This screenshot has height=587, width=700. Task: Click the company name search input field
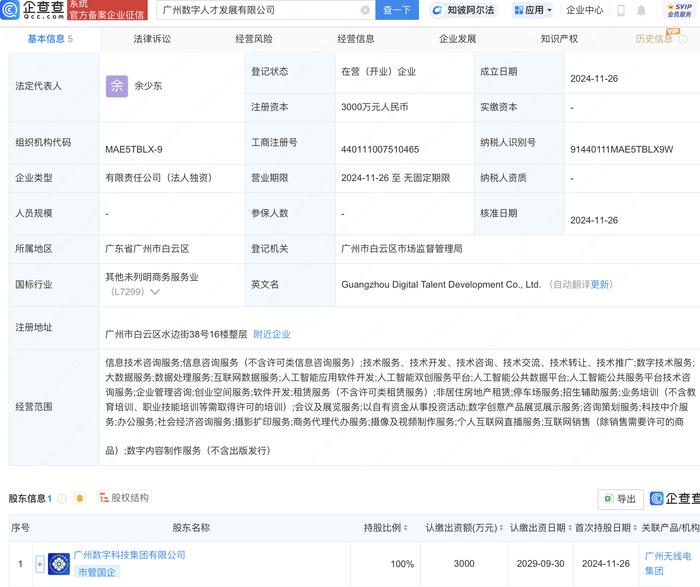[260, 11]
